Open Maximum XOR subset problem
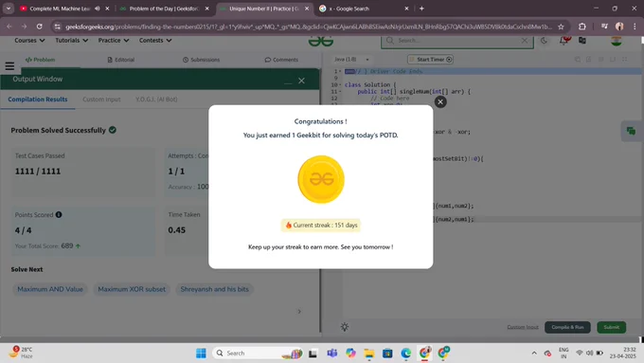The image size is (644, 363). point(132,289)
